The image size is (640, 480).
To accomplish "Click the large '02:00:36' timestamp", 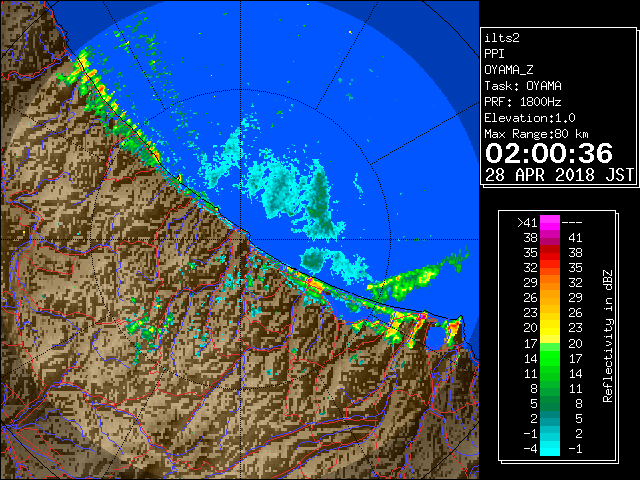I will click(549, 153).
